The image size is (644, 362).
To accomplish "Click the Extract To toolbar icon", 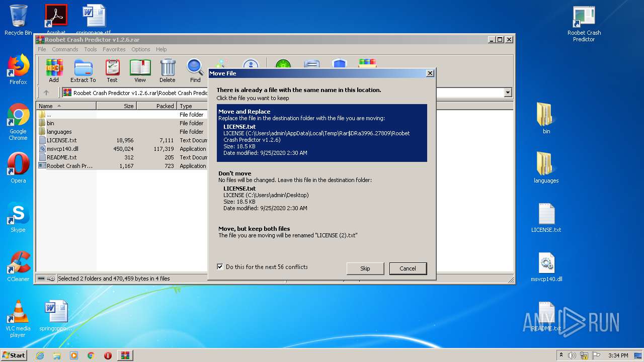I will coord(83,71).
